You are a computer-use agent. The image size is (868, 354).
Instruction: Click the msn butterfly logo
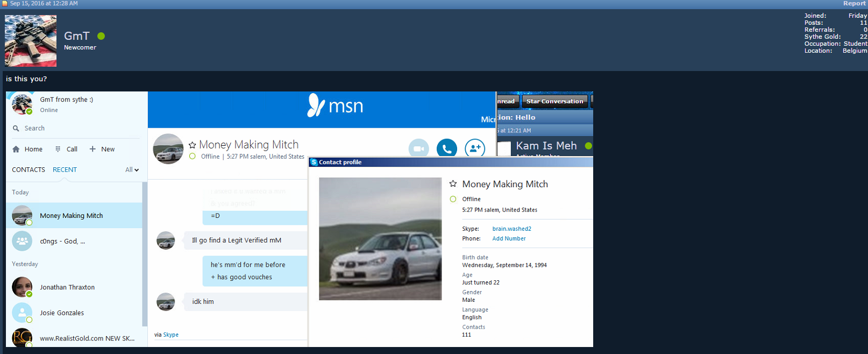point(316,105)
